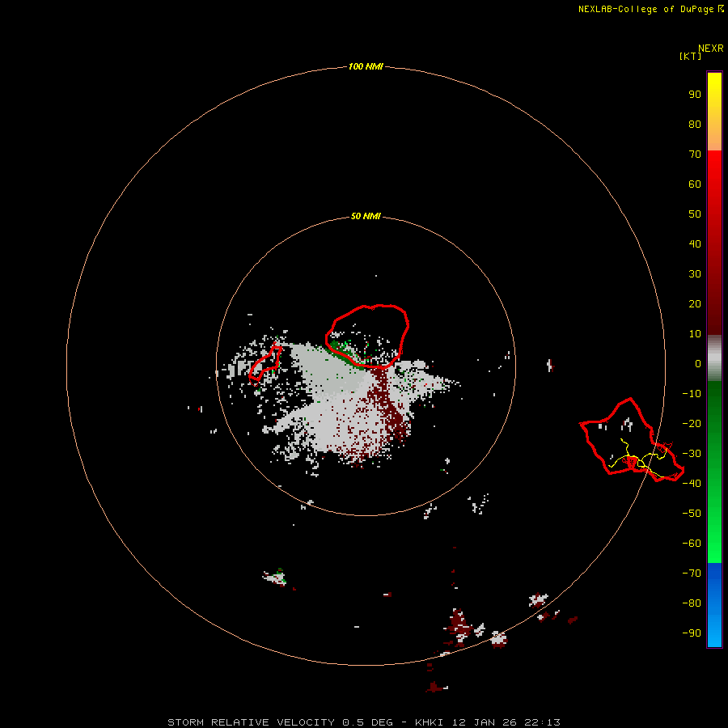Select the small elongated red polygon west of center

265,365
